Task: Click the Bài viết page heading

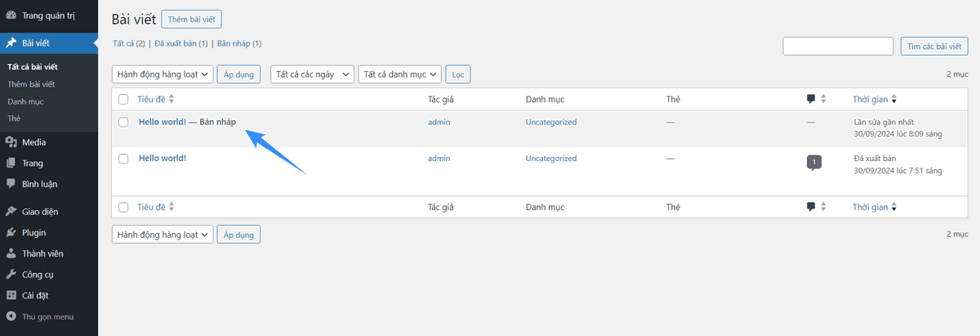Action: click(134, 19)
